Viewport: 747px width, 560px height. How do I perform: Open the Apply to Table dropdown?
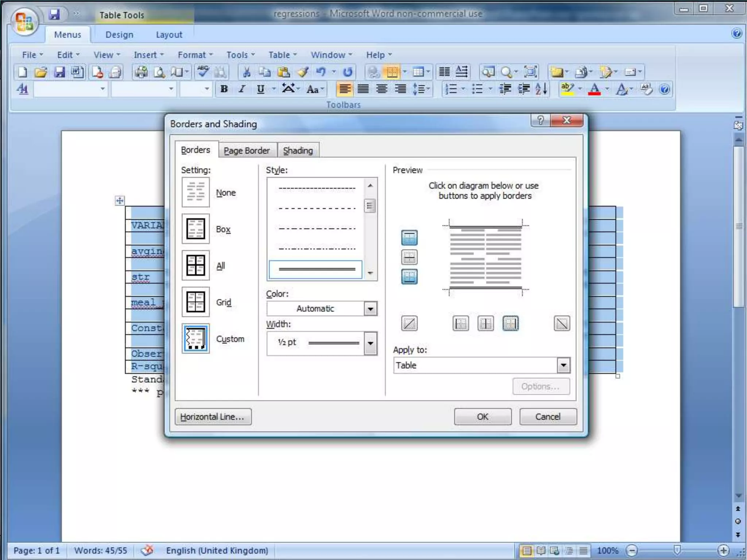pyautogui.click(x=563, y=365)
